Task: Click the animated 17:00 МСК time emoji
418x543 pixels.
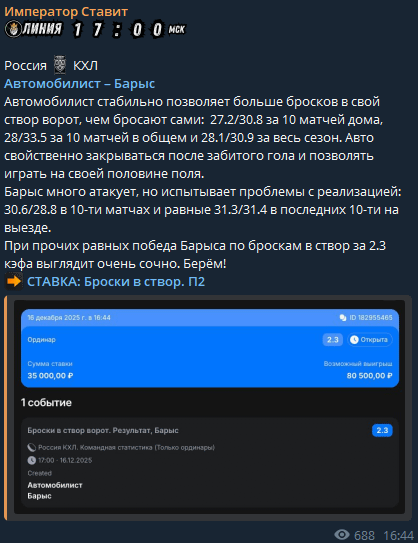Action: tap(129, 29)
